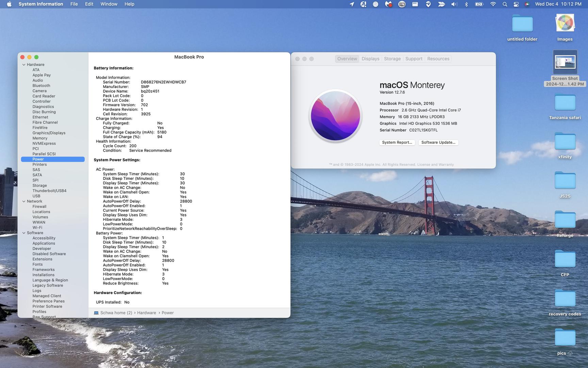The height and width of the screenshot is (368, 588).
Task: Open the Location services menu bar icon
Action: [352, 4]
